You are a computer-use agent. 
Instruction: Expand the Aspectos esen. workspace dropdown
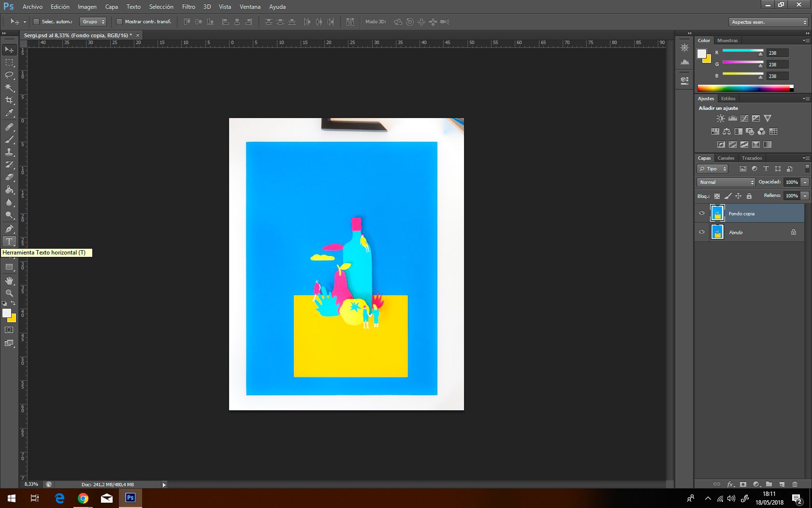coord(768,22)
